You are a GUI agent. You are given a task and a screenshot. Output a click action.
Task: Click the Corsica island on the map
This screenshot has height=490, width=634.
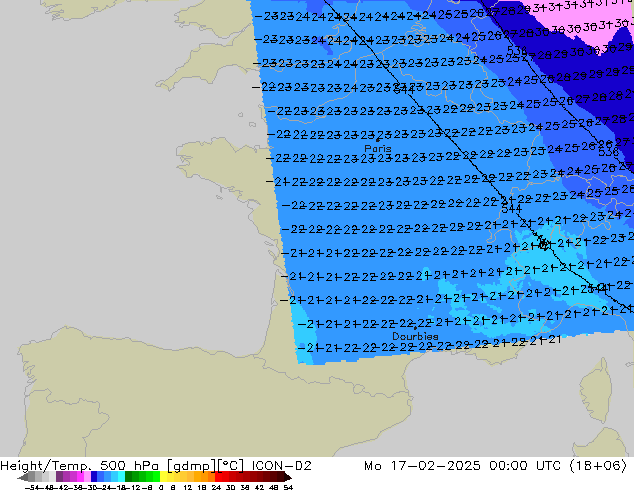click(596, 390)
